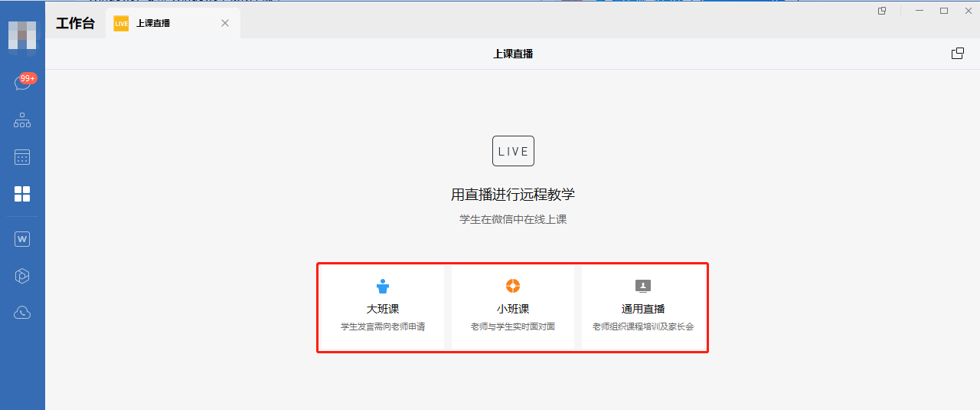The width and height of the screenshot is (980, 410).
Task: Click the 上课直播 page title
Action: point(513,54)
